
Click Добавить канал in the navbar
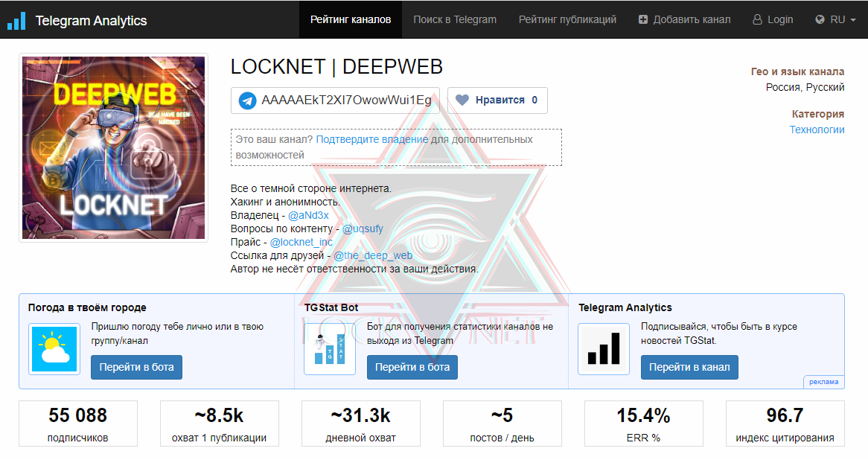click(x=684, y=19)
